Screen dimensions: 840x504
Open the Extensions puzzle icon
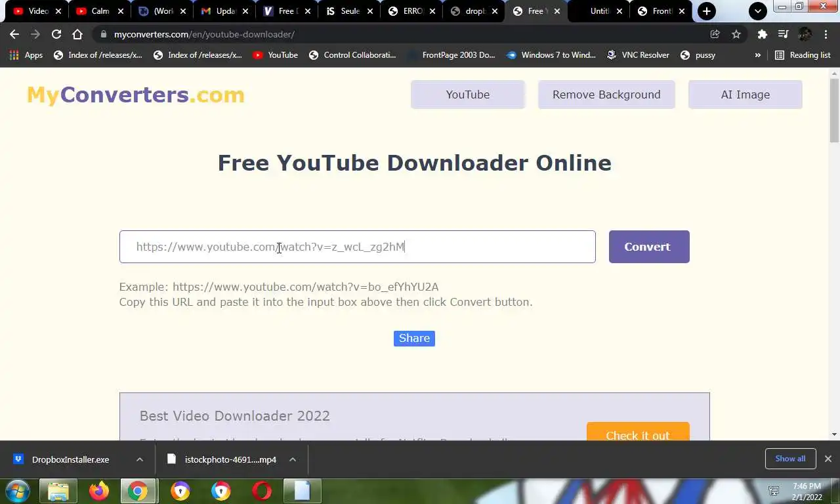[x=762, y=34]
